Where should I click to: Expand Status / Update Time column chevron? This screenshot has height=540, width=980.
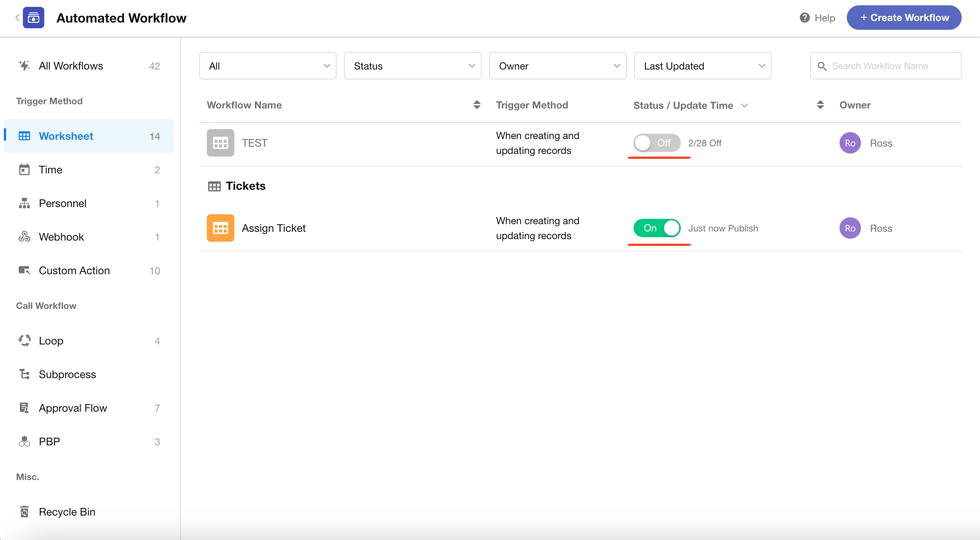point(744,105)
